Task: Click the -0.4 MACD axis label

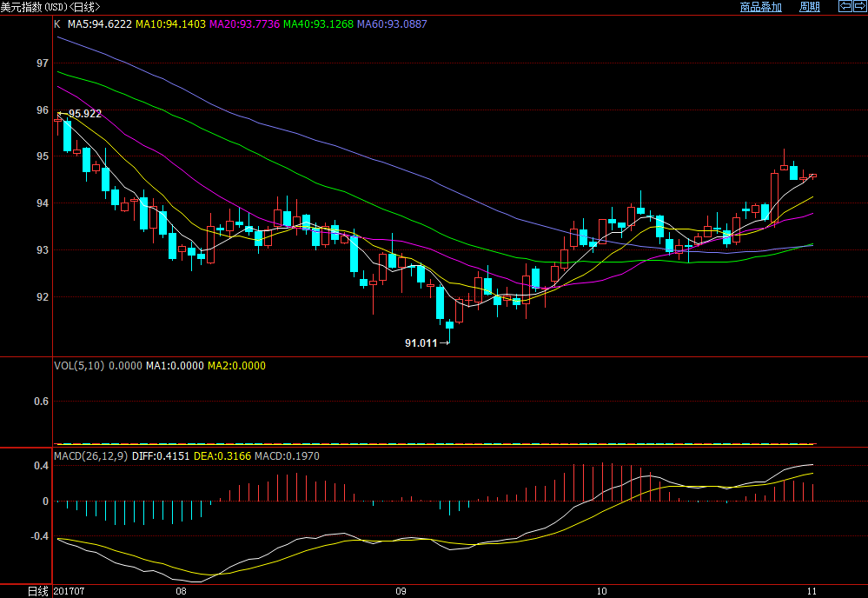Action: click(40, 536)
